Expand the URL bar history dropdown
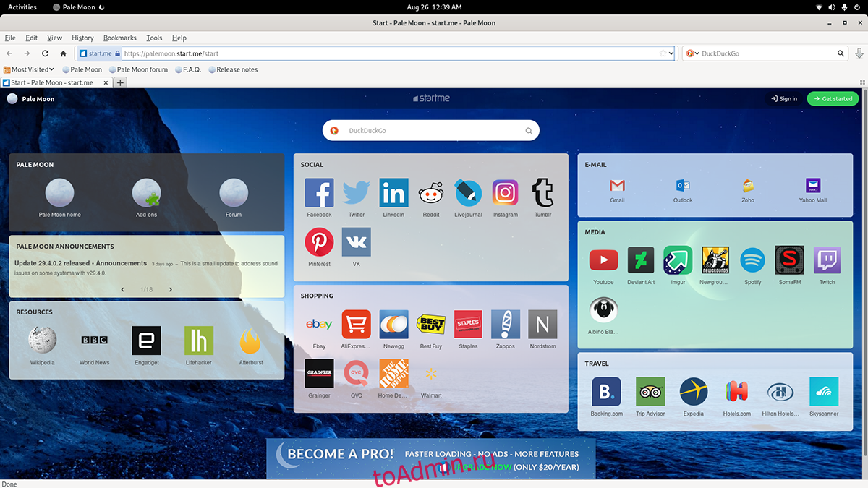The image size is (868, 488). (x=671, y=53)
